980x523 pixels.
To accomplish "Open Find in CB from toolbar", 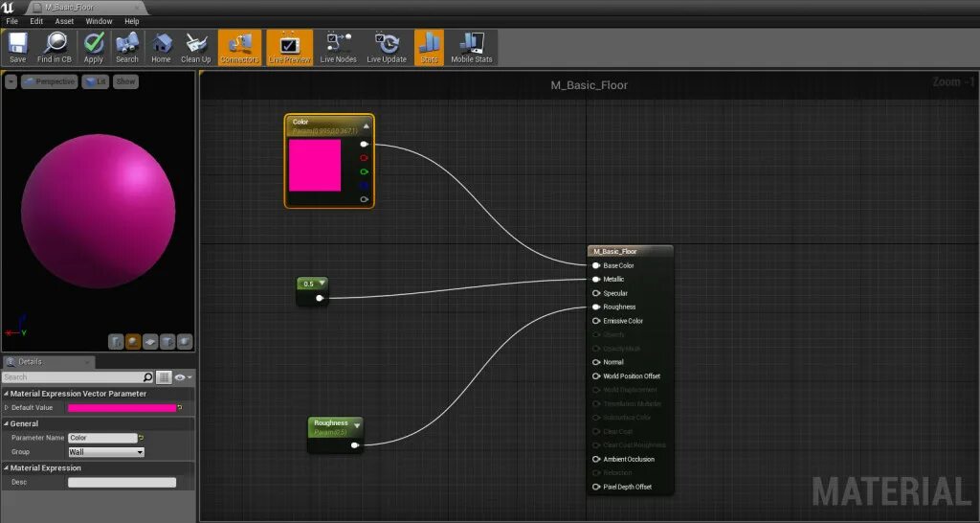I will click(x=55, y=47).
